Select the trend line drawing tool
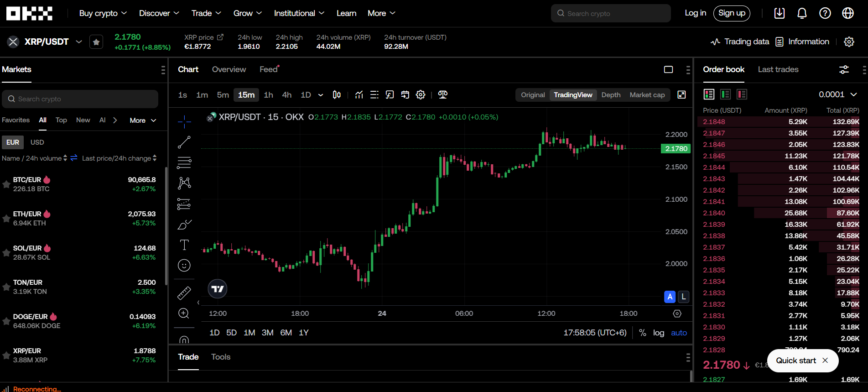The width and height of the screenshot is (868, 392). coord(184,142)
